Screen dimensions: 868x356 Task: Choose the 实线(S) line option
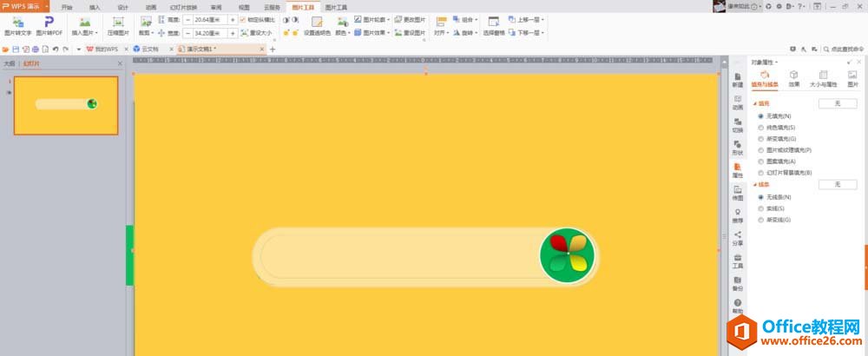[761, 208]
